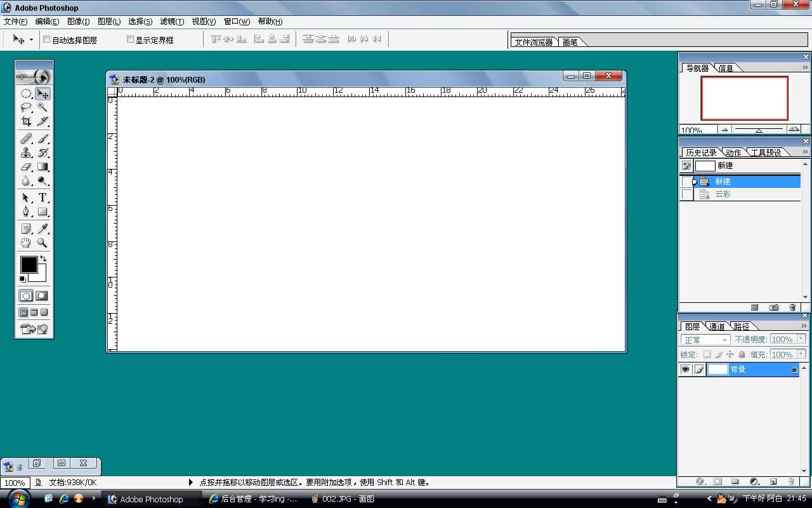Click the 文件浏览器 button
812x508 pixels.
tap(534, 42)
